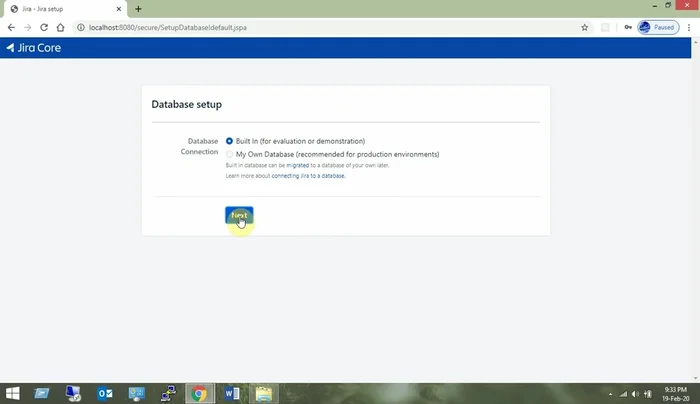
Task: Select the Built In database radio button
Action: [229, 141]
